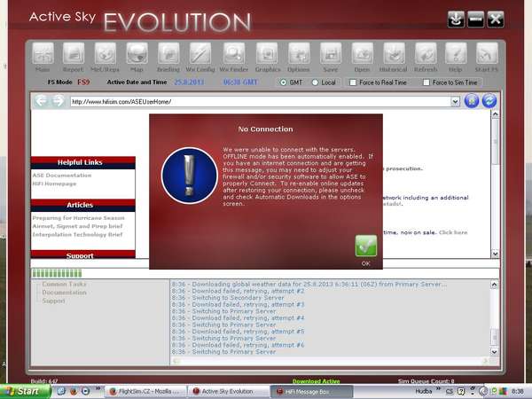Click the blue browser reload icon

coord(489,101)
